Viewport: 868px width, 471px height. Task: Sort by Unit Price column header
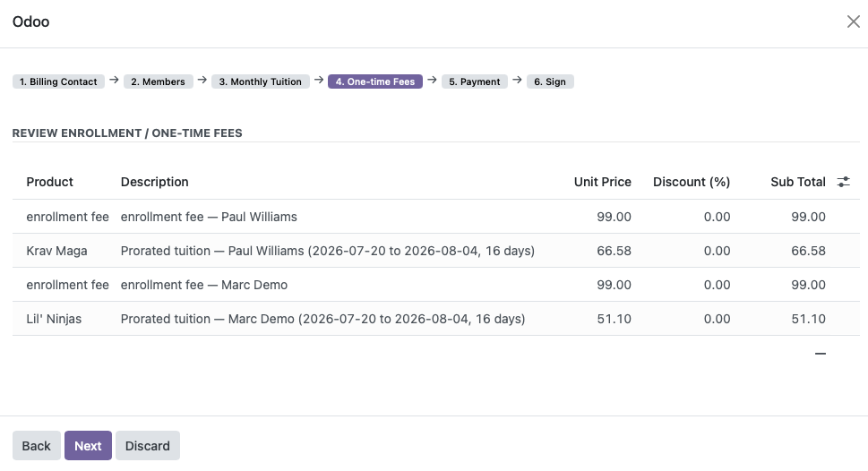click(x=602, y=182)
